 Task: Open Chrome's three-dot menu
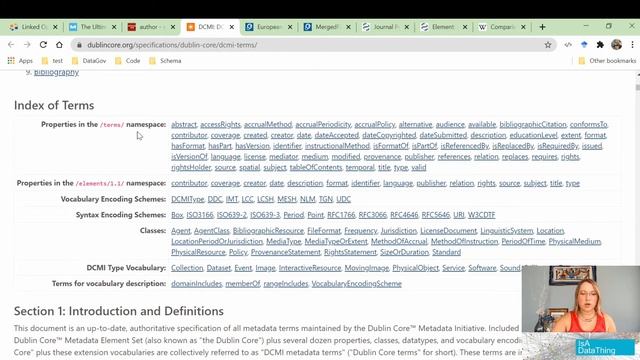pyautogui.click(x=632, y=45)
